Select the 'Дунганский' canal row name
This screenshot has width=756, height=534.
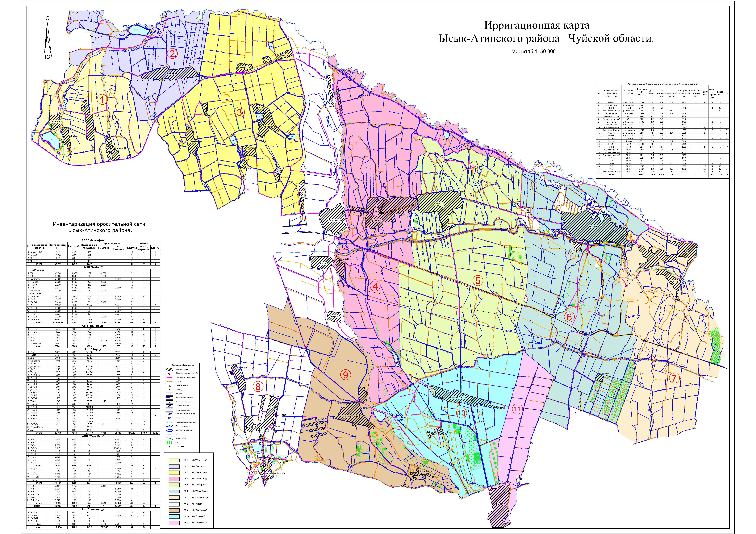click(x=611, y=105)
